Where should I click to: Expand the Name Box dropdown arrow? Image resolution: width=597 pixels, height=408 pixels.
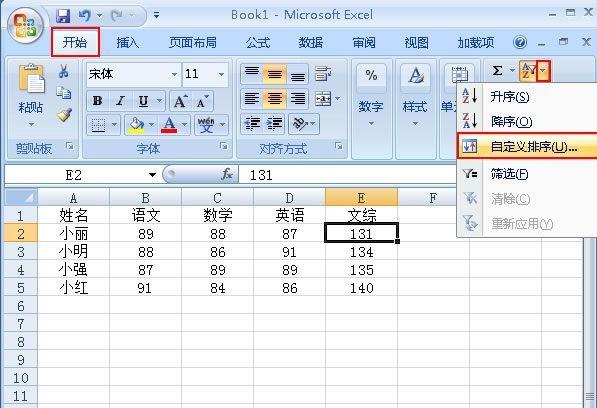(152, 175)
